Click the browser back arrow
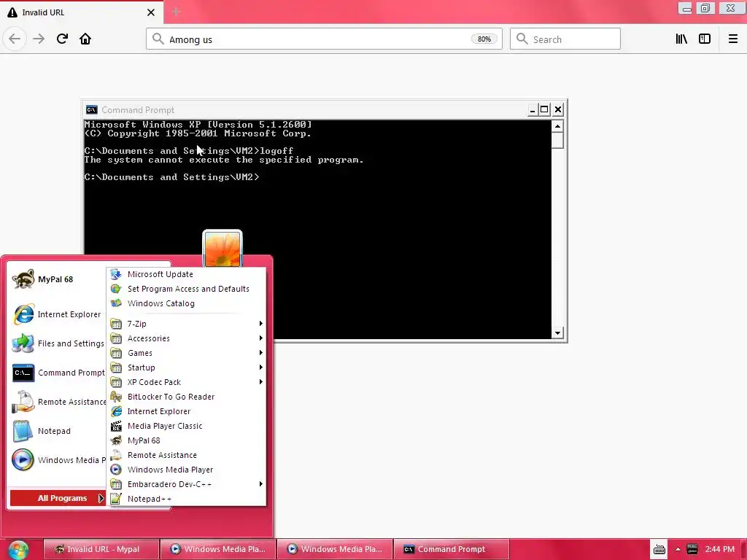747x560 pixels. [x=15, y=39]
